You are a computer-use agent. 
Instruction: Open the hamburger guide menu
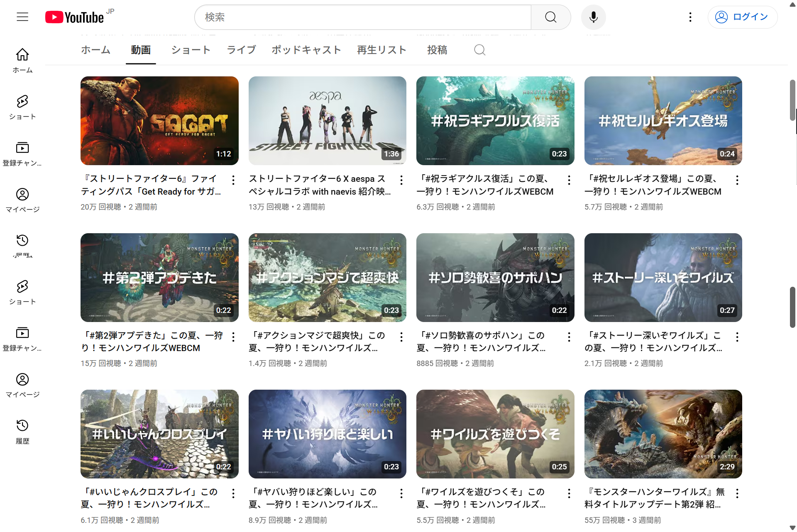click(x=22, y=17)
